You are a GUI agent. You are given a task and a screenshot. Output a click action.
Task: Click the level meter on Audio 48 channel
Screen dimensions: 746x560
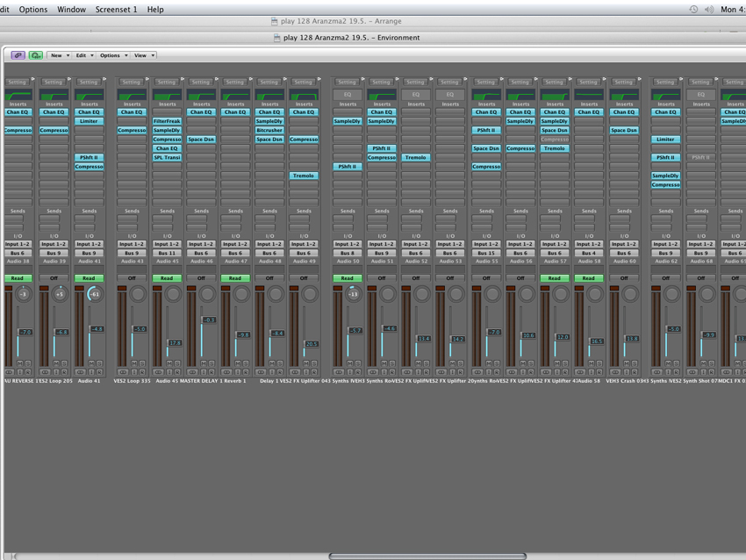[x=260, y=328]
